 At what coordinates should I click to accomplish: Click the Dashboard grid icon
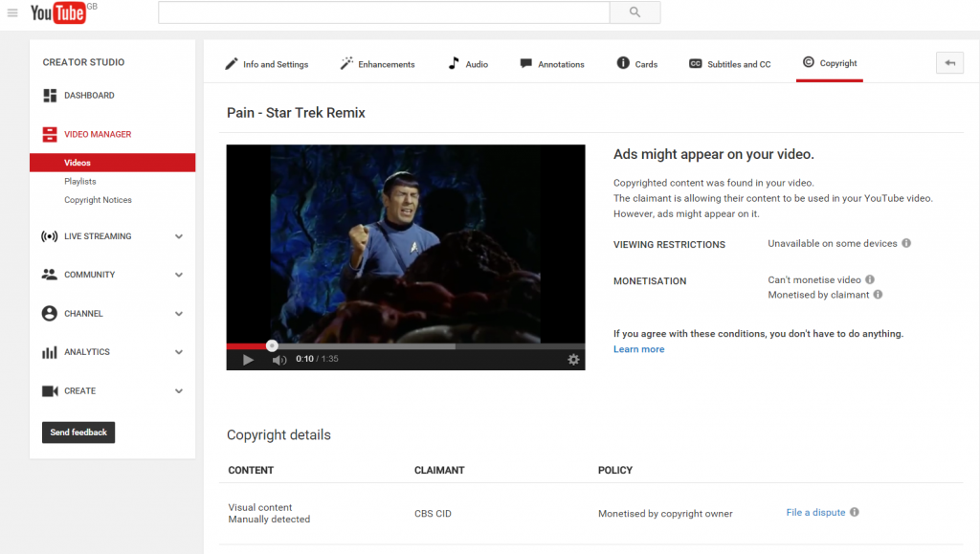pyautogui.click(x=50, y=96)
